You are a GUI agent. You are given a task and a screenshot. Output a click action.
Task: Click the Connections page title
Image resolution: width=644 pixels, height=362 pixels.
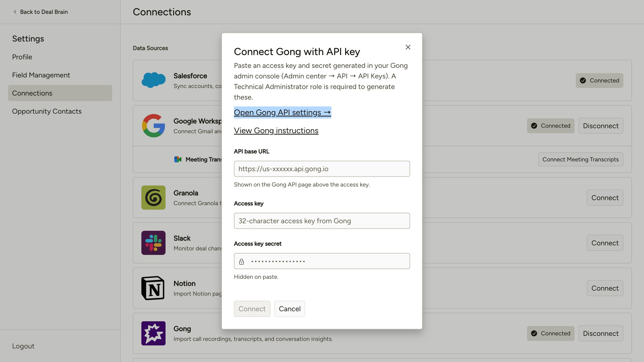click(162, 12)
